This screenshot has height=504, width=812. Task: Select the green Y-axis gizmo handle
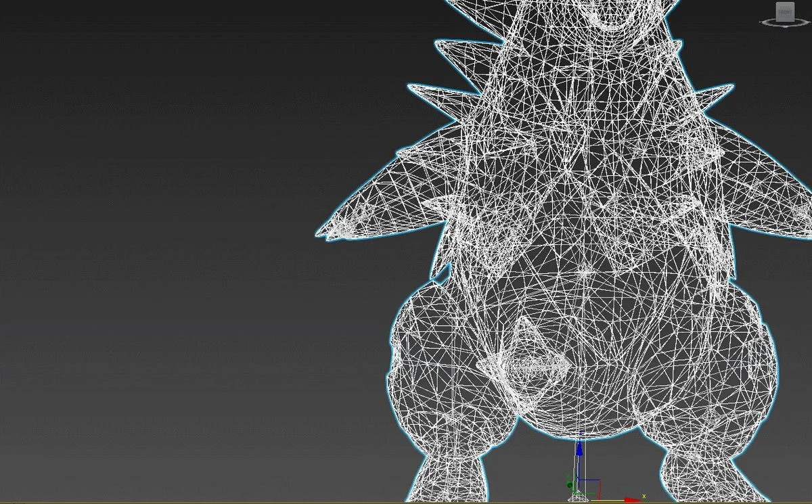(569, 484)
